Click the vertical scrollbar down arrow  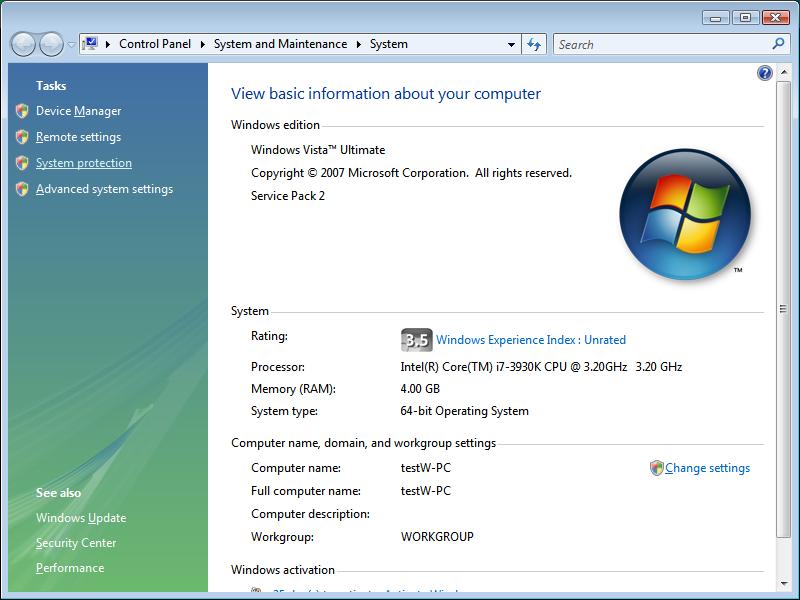click(783, 583)
